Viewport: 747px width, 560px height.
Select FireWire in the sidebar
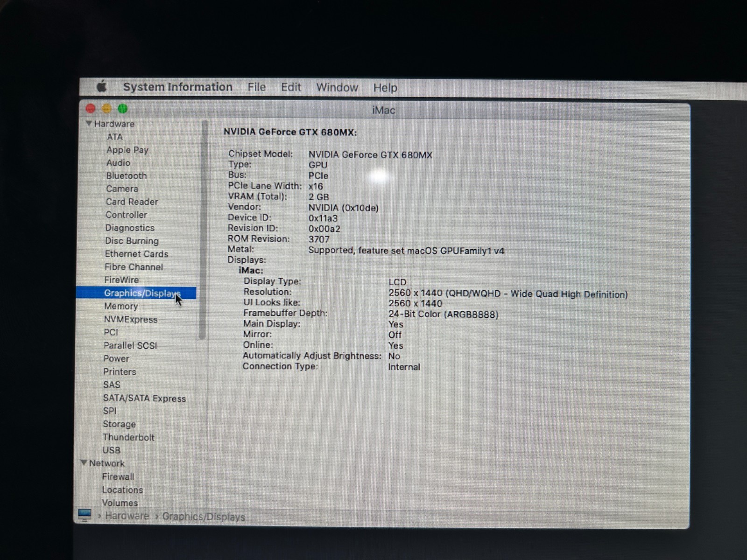(121, 280)
